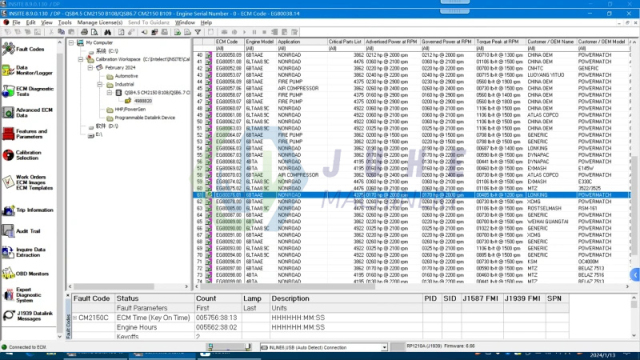Screen dimensions: 640x360
Task: Open Advanced ECM Data
Action: (27, 113)
